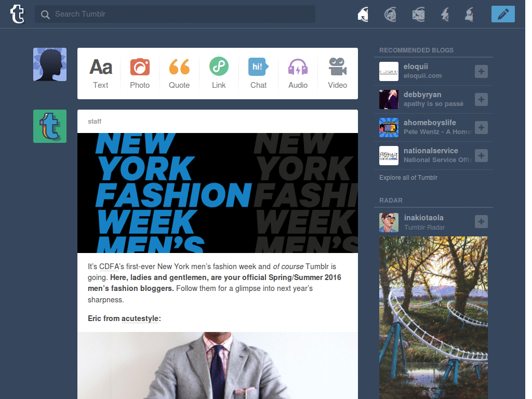This screenshot has height=399, width=532.
Task: Open the staff blog name link
Action: point(95,122)
